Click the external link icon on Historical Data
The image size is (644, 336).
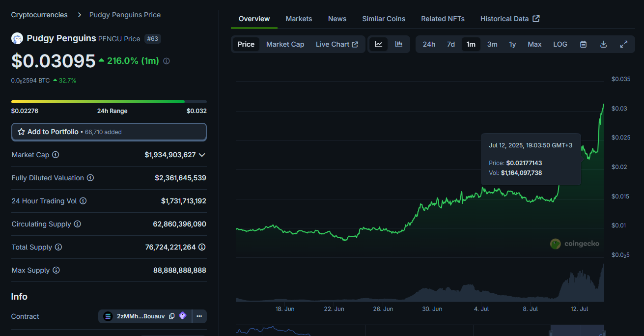click(x=536, y=19)
